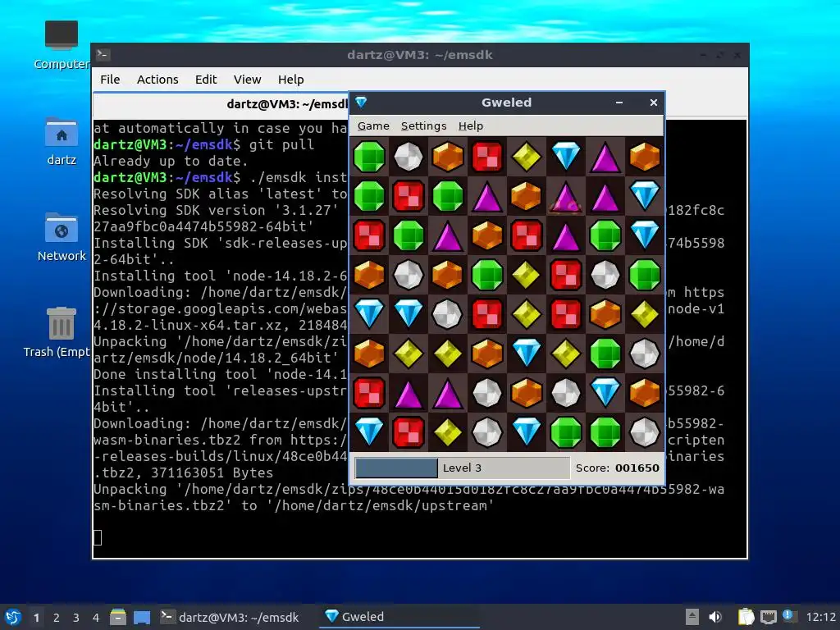Open the removable media eject tray icon
This screenshot has width=840, height=630.
point(692,617)
